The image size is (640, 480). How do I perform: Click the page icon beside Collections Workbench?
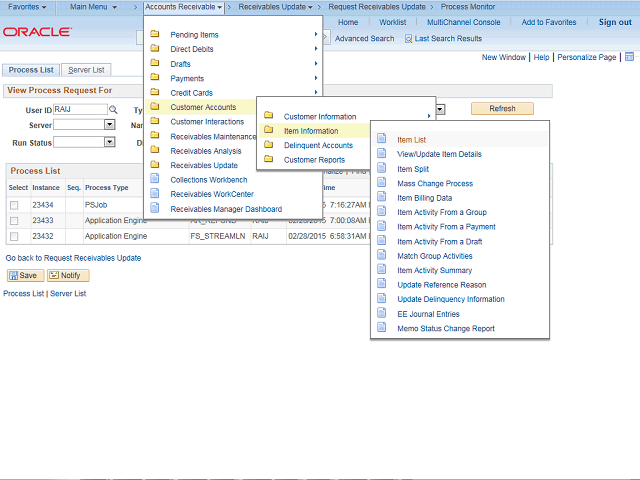coord(155,178)
